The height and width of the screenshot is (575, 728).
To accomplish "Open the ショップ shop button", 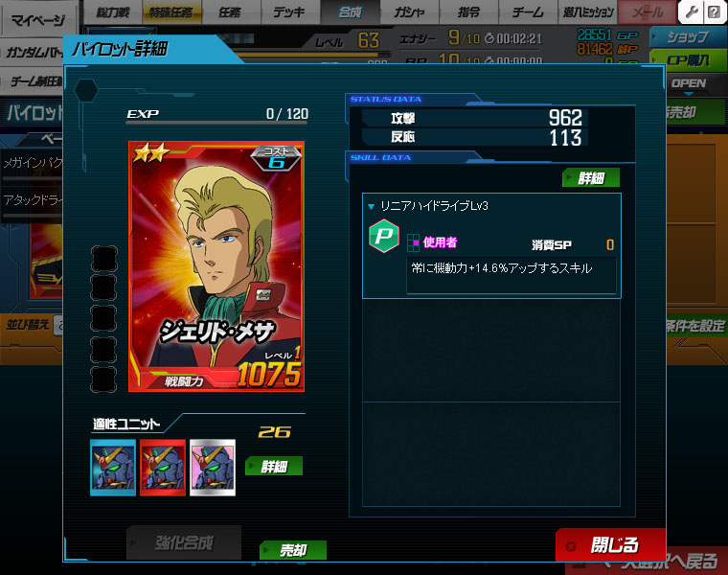I will [x=688, y=36].
